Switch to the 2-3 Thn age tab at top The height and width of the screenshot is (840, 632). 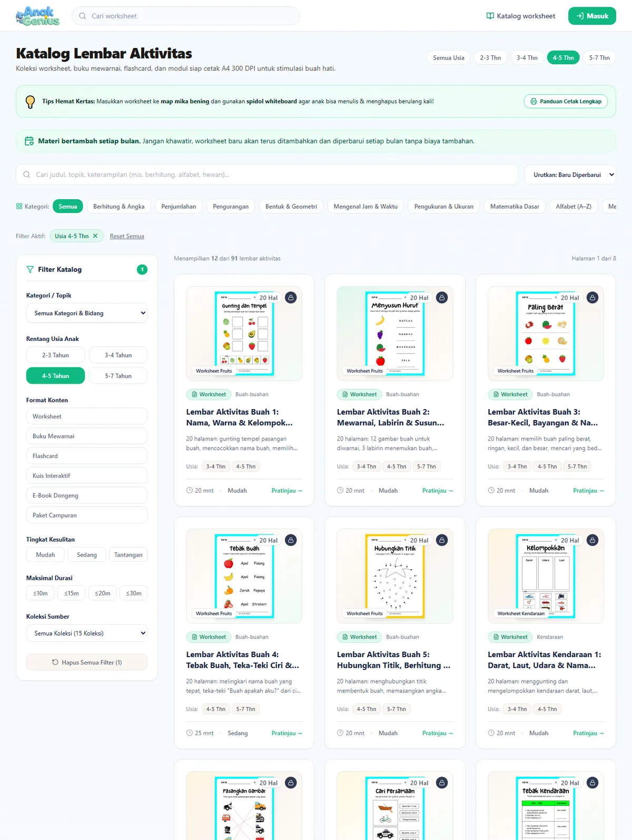point(490,58)
